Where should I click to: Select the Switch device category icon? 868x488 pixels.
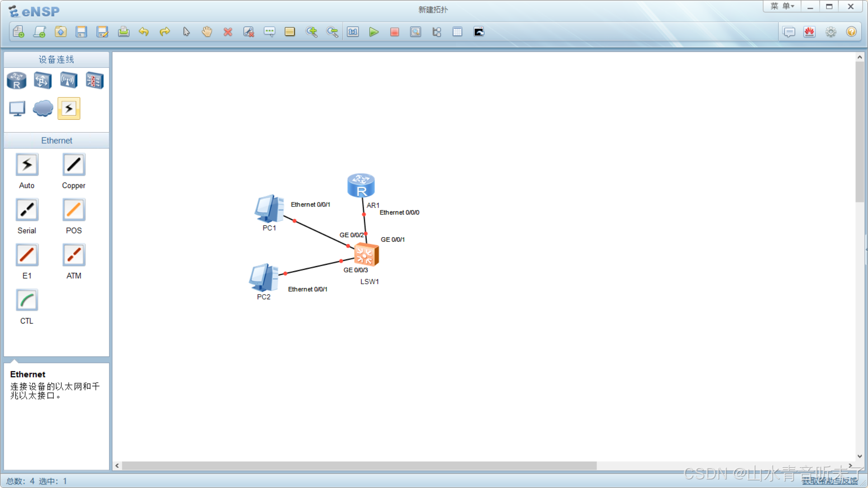click(42, 81)
